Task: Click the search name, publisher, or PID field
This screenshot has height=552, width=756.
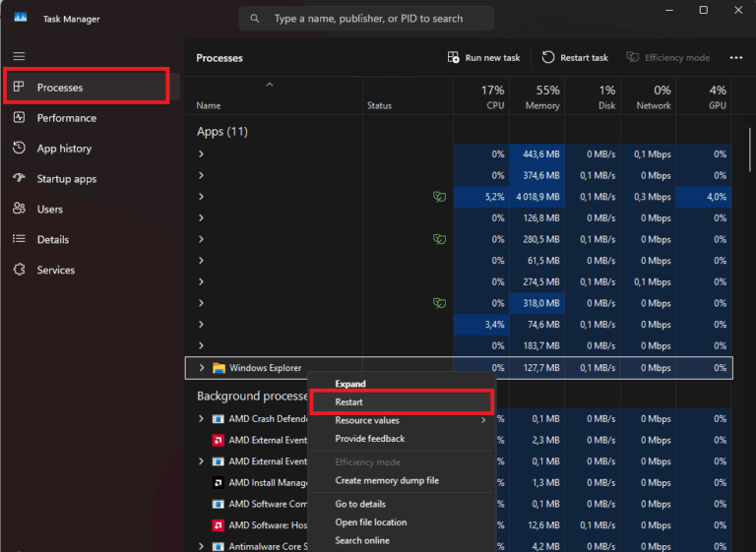Action: pos(366,19)
